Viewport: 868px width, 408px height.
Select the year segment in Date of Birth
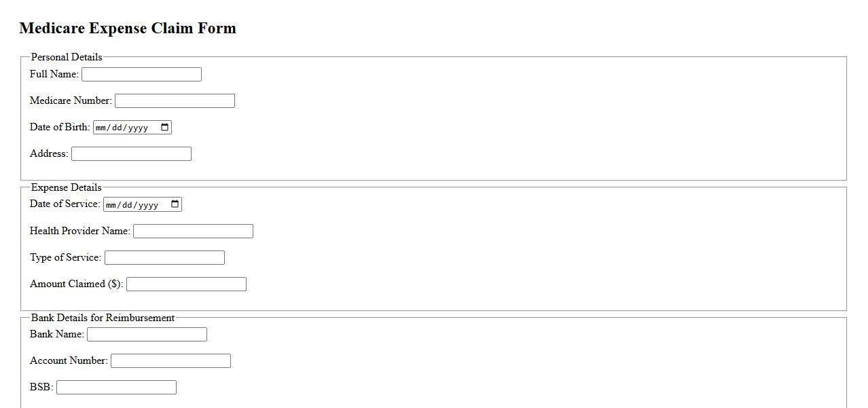point(137,128)
